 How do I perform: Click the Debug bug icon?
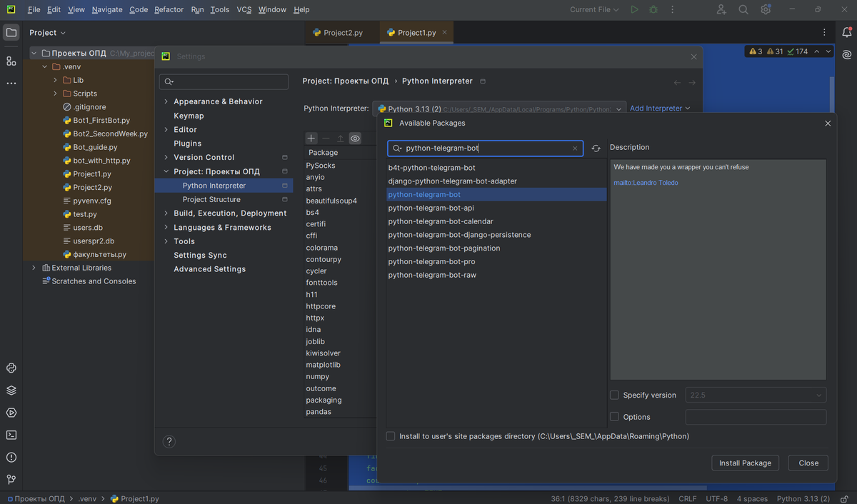click(653, 9)
